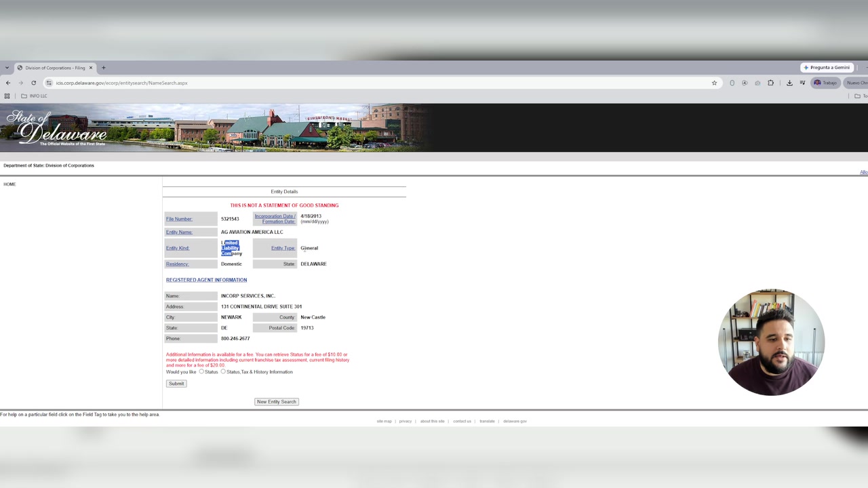Screen dimensions: 868x488
Task: Open the Entity Type help link
Action: (283, 248)
